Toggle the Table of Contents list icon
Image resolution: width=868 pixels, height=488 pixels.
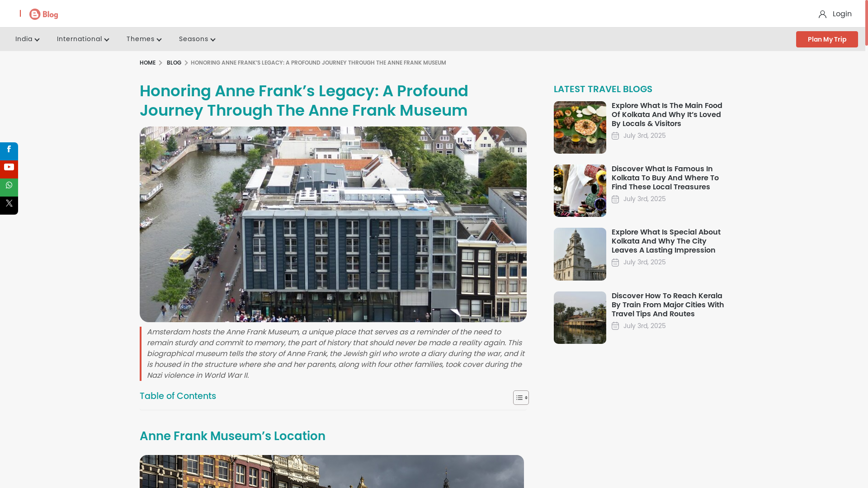click(521, 398)
